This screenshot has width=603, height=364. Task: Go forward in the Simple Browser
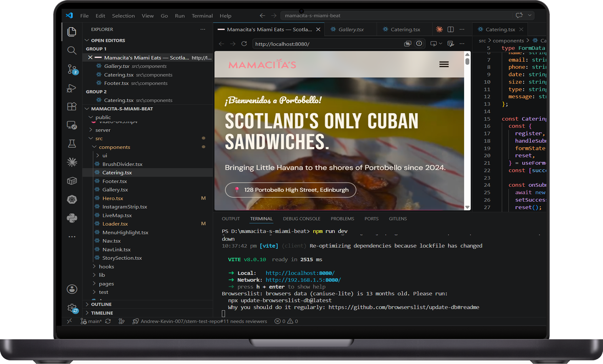pyautogui.click(x=233, y=44)
